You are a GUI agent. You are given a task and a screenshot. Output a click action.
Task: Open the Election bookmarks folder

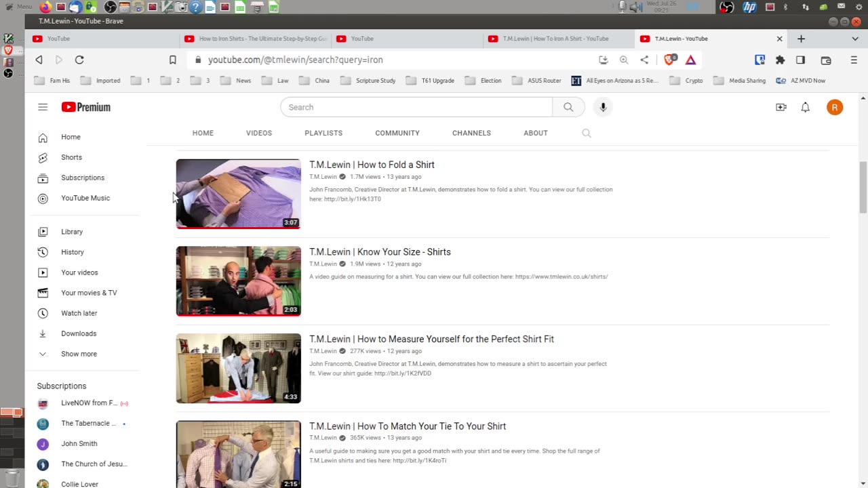coord(483,81)
